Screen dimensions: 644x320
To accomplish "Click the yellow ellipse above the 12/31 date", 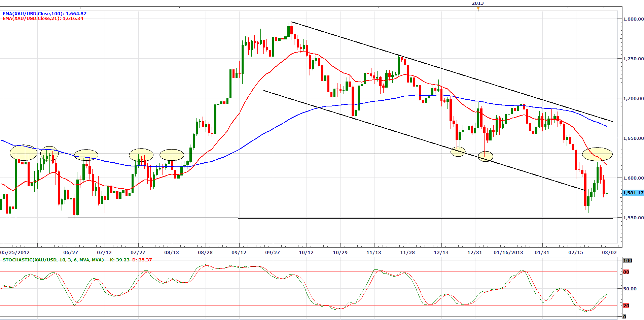I will (486, 156).
